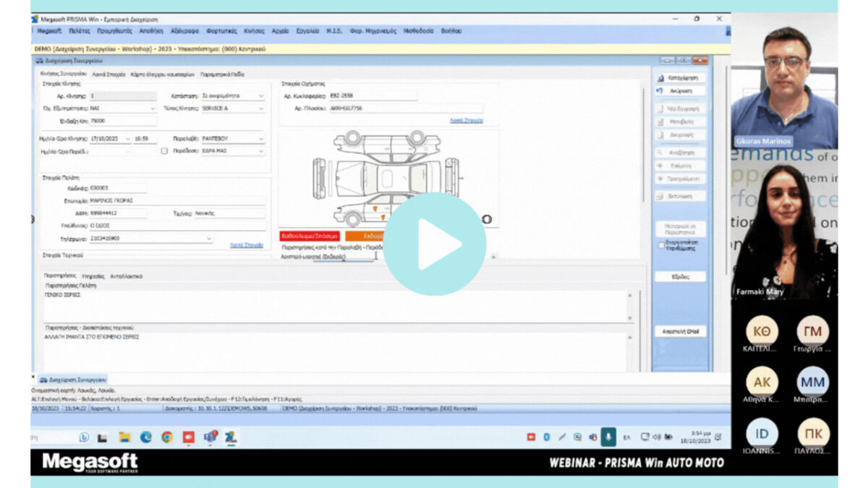The image size is (868, 488).
Task: Click the technician observations text area
Action: coord(336,352)
